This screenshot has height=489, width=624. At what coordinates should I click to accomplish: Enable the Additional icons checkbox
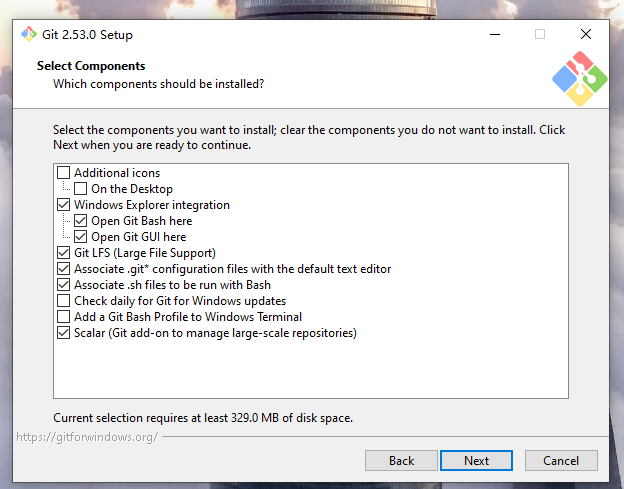click(65, 173)
